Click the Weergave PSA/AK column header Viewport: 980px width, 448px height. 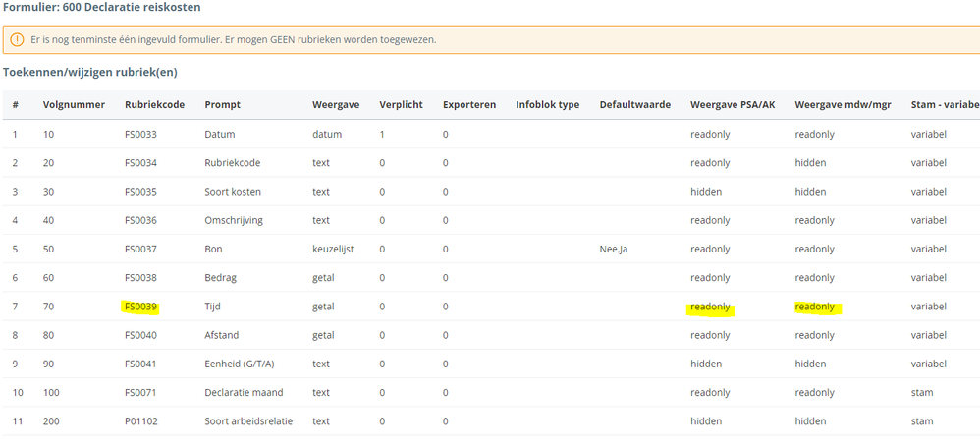click(733, 104)
